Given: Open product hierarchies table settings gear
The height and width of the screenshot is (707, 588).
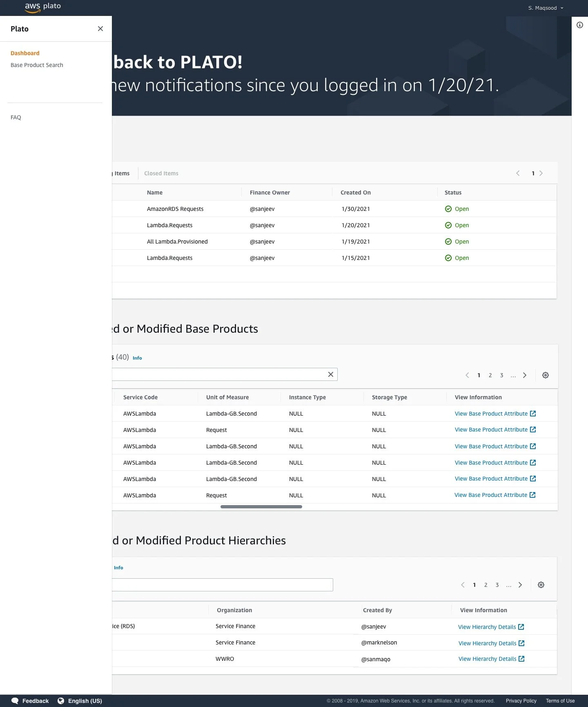Looking at the screenshot, I should point(541,585).
